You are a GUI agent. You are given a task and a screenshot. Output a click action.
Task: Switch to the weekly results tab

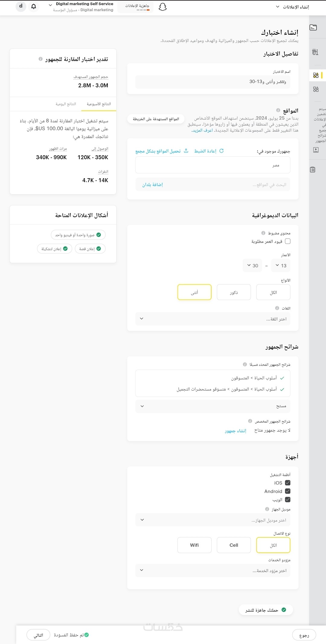(x=99, y=104)
